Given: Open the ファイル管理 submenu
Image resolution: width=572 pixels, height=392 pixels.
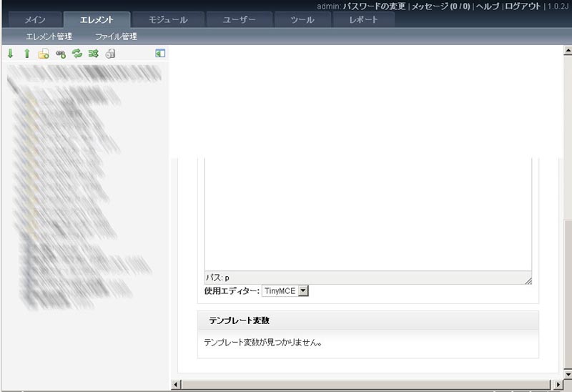Looking at the screenshot, I should 116,36.
